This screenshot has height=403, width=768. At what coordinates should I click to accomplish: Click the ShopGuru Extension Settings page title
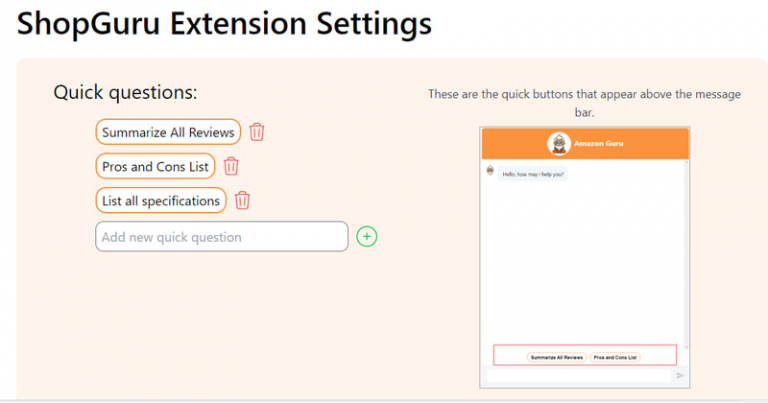coord(225,23)
